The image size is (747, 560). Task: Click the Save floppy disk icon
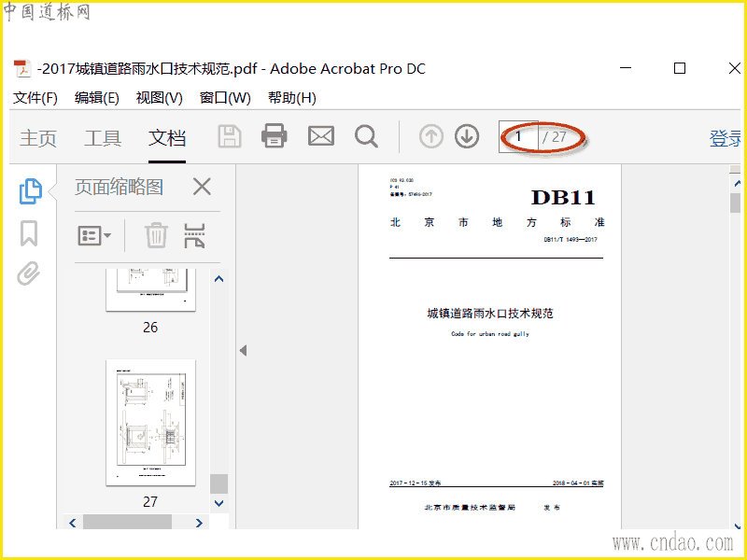tap(230, 136)
